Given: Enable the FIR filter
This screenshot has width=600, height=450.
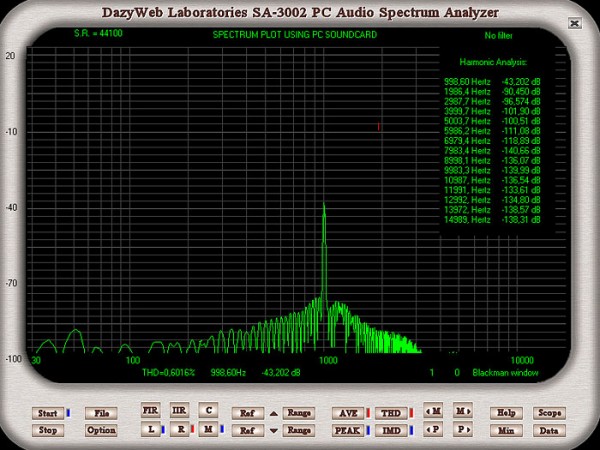Looking at the screenshot, I should click(151, 411).
